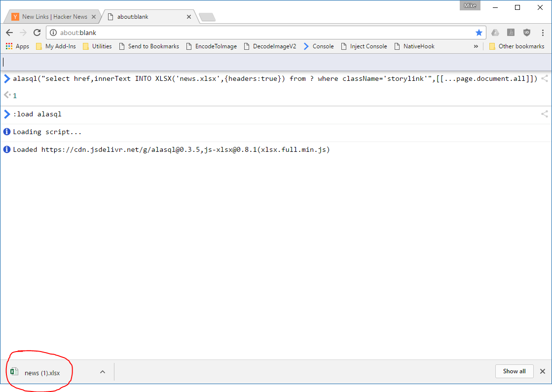Toggle the bookmark star in the omnibox

(478, 32)
